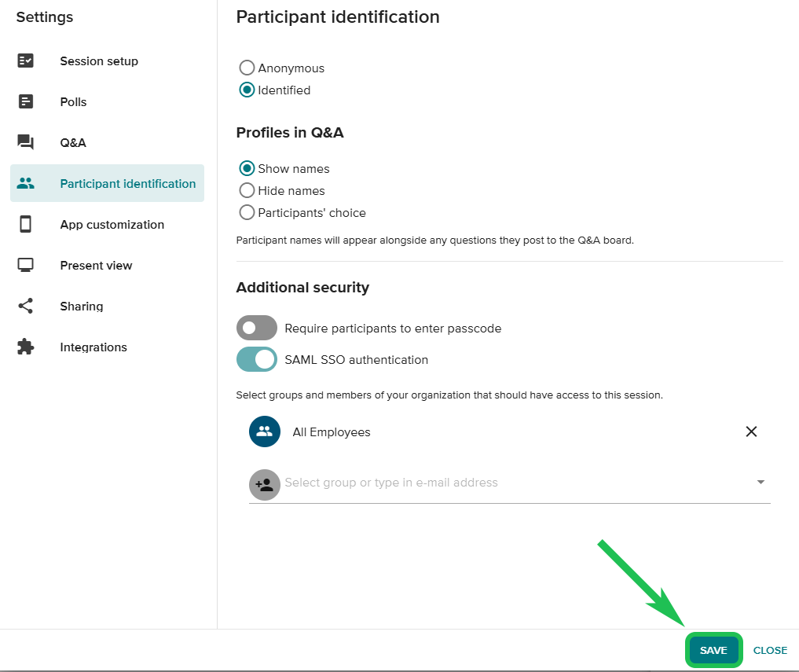Select Participants' choice radio option
The image size is (799, 672).
point(247,213)
